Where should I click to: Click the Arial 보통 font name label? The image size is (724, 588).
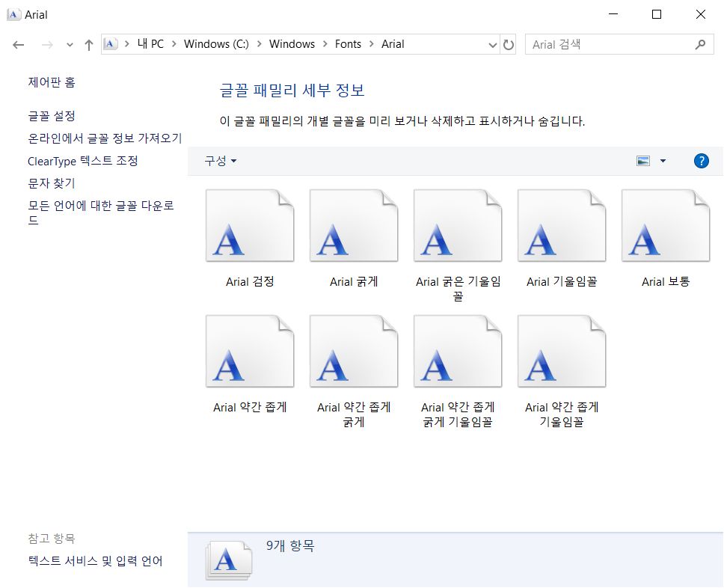[666, 281]
